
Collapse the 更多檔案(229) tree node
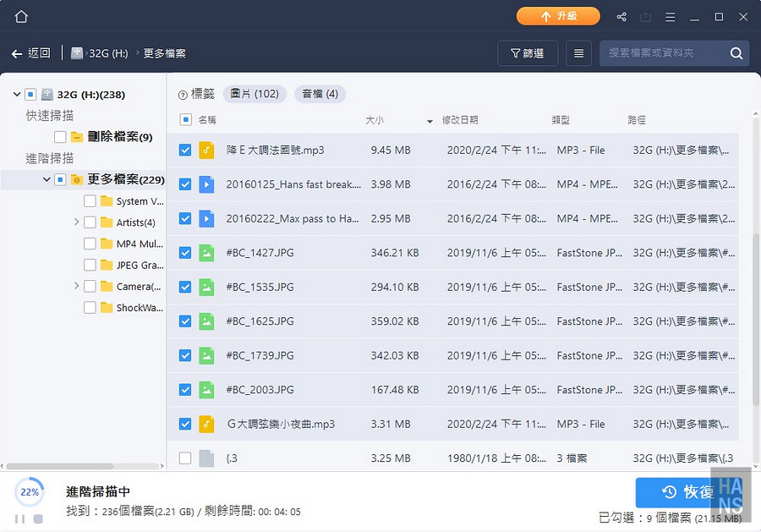pos(47,179)
